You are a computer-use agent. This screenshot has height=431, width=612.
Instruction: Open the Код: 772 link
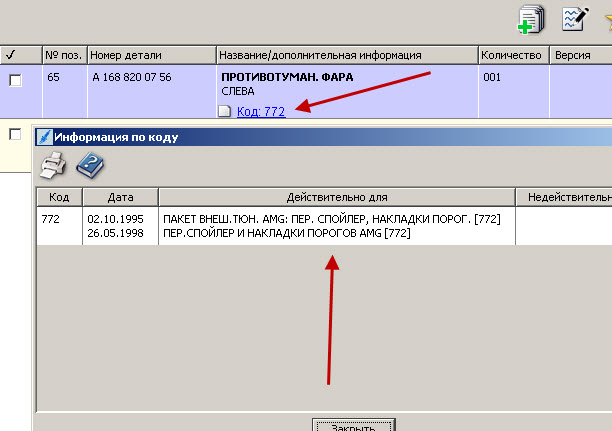click(x=261, y=112)
